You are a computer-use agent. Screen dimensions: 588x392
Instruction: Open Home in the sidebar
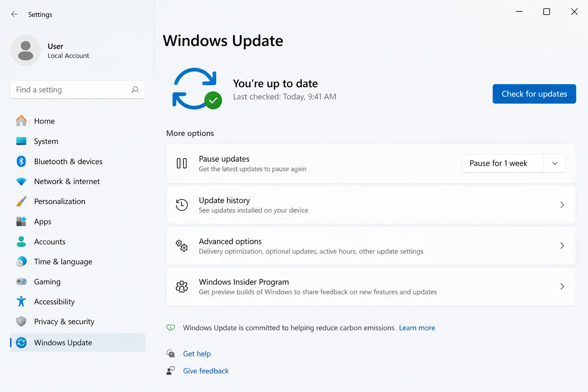point(78,121)
